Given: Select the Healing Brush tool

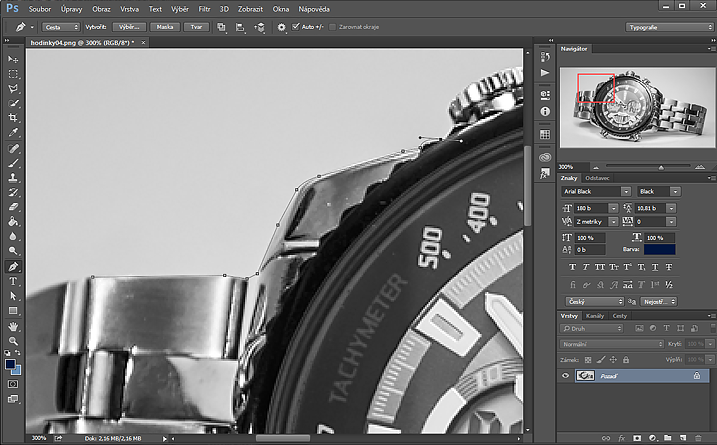Looking at the screenshot, I should pos(13,148).
